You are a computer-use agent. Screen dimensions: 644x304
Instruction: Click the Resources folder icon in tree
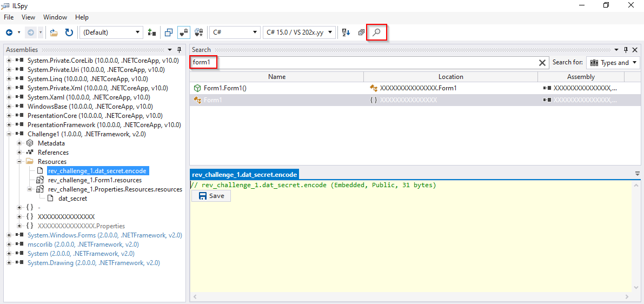[x=30, y=162]
